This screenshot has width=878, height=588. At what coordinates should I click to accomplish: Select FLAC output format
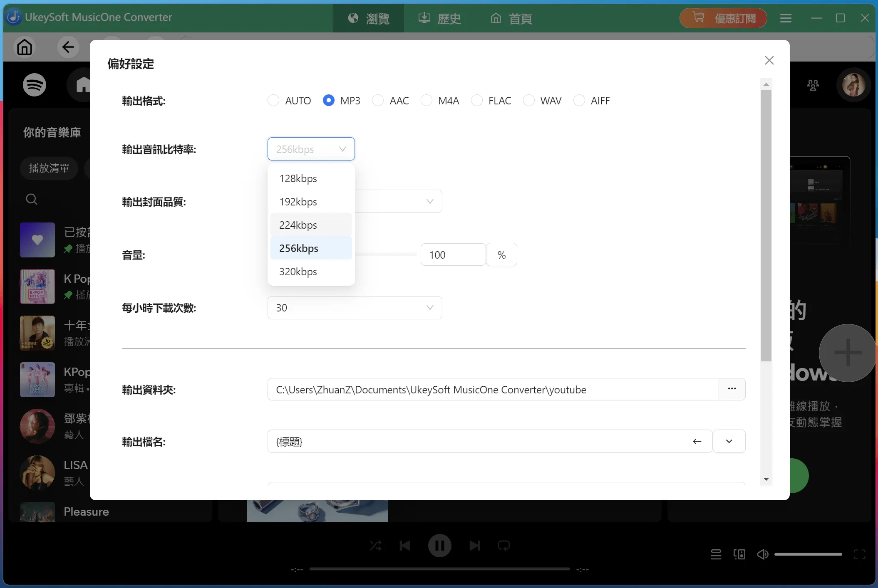click(x=491, y=101)
